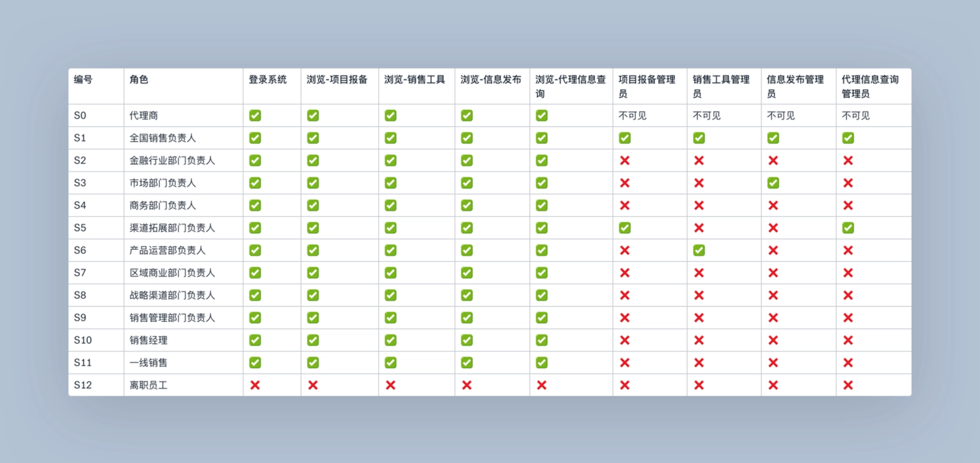980x463 pixels.
Task: Select the 代理信息查询管理员 column header
Action: pos(869,86)
